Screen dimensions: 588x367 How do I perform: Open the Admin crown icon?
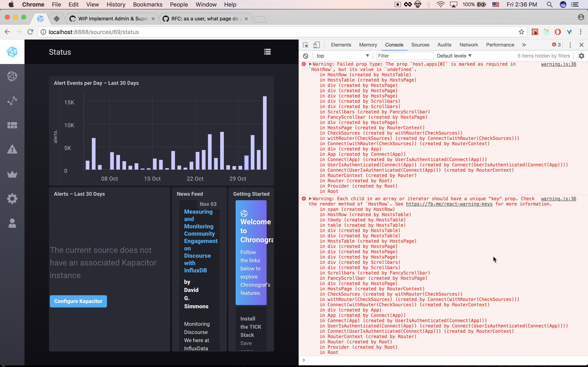12,174
